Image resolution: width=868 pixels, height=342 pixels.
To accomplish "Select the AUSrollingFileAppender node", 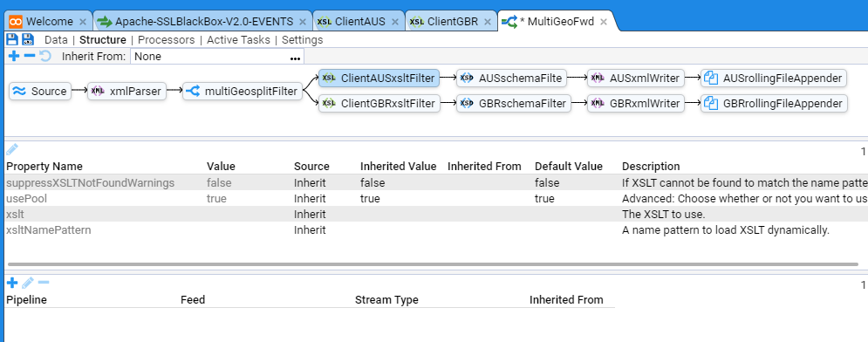I will [774, 79].
